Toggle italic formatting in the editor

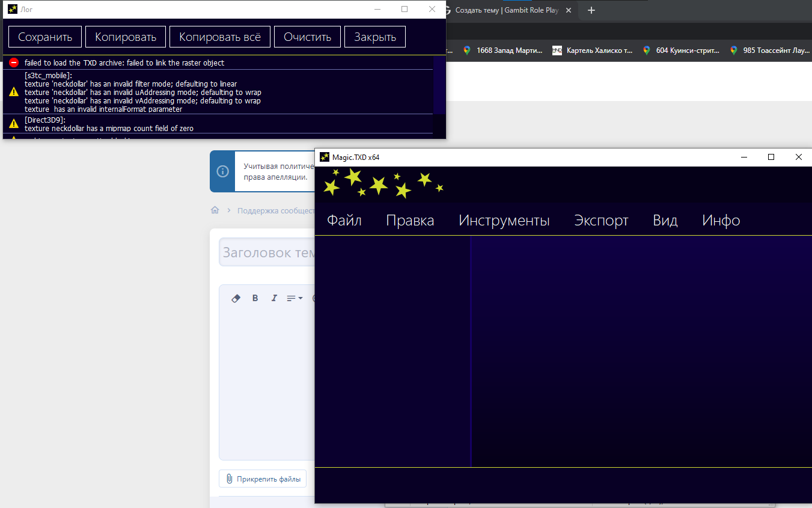(x=274, y=298)
